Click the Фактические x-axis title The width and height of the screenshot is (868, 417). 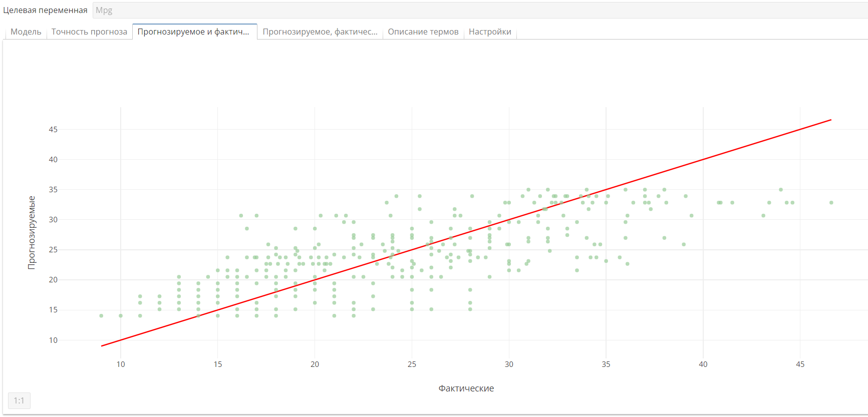point(466,388)
